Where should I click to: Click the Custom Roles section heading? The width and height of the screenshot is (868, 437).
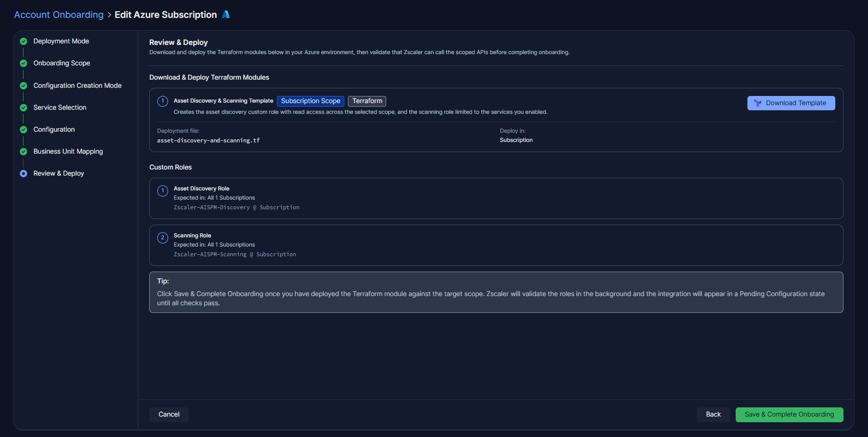[171, 167]
